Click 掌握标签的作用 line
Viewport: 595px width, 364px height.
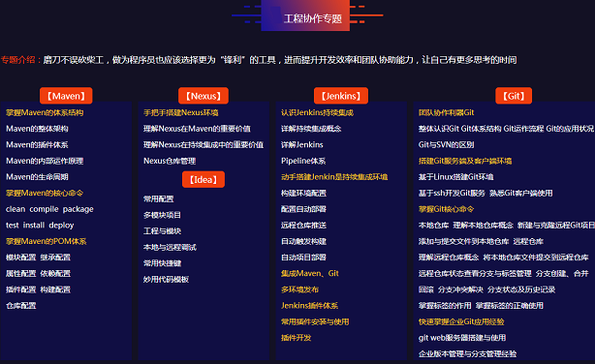coord(445,306)
